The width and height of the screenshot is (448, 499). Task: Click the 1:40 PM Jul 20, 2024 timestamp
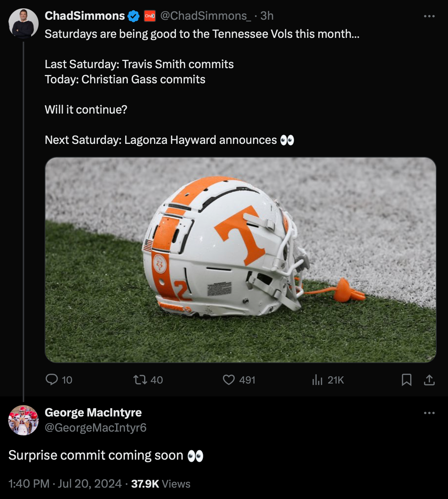coord(65,483)
